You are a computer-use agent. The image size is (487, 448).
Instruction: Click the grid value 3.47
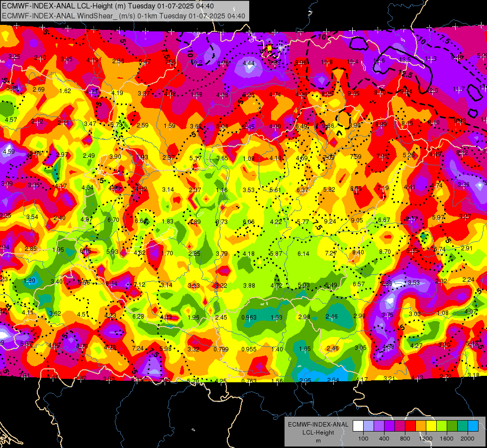click(90, 124)
